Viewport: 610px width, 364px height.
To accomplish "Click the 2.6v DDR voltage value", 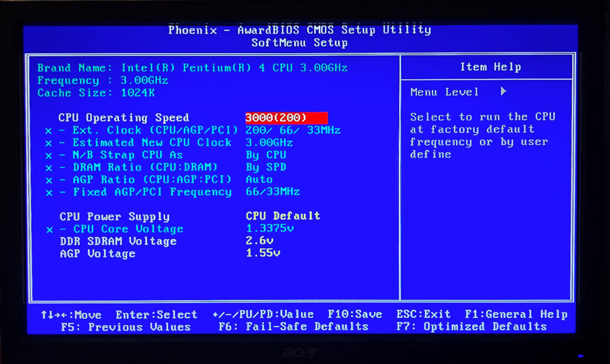I will (259, 241).
